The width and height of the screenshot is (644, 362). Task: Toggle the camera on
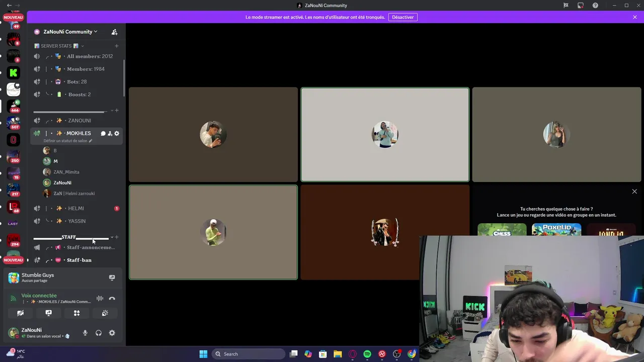[x=20, y=313]
